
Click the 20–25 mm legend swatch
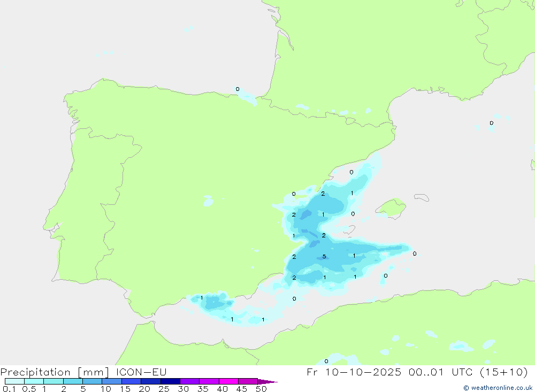pyautogui.click(x=151, y=381)
